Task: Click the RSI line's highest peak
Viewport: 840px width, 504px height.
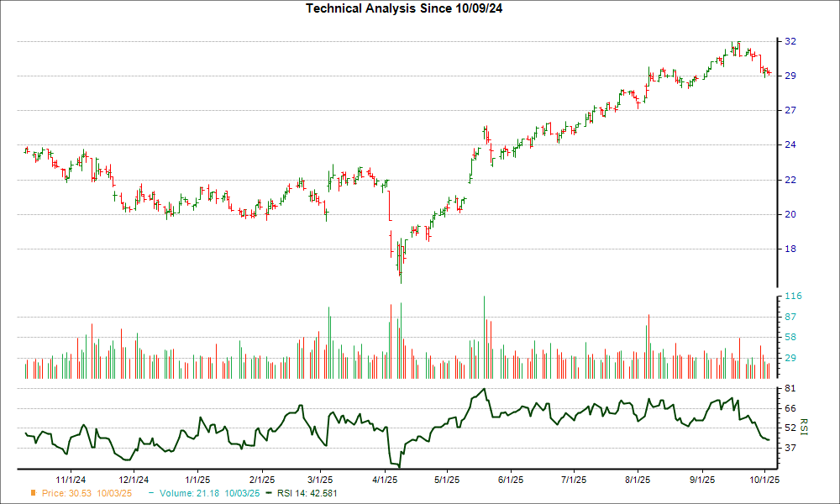Action: [486, 389]
